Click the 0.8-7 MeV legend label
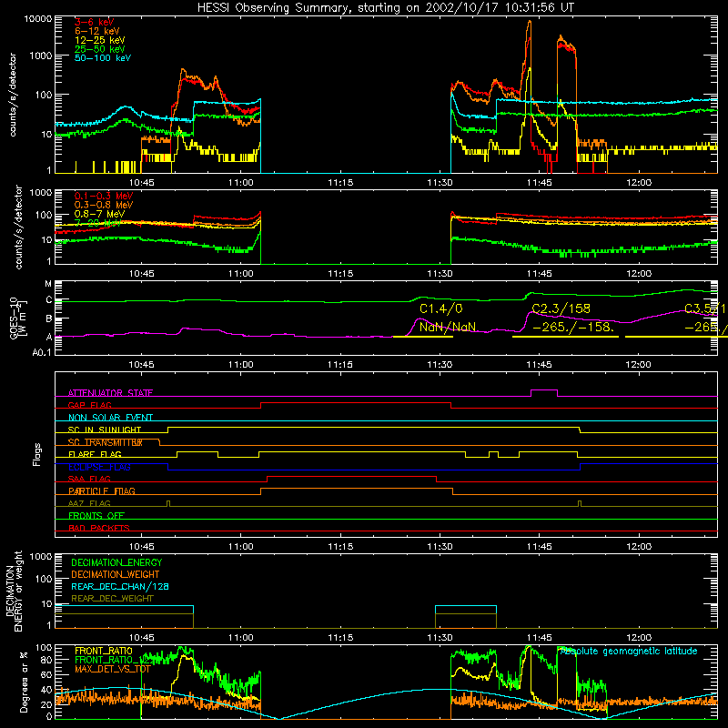 tap(100, 214)
